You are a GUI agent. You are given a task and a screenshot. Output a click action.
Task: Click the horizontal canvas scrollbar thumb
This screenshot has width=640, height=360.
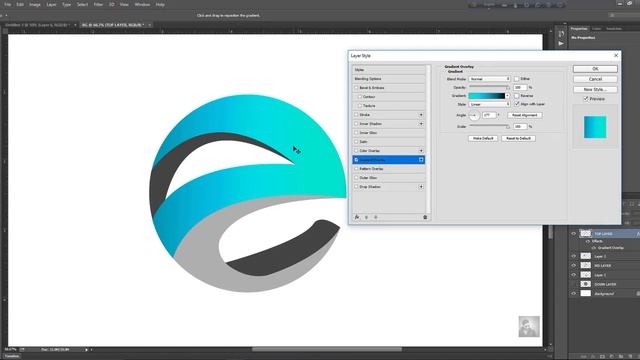click(x=327, y=349)
